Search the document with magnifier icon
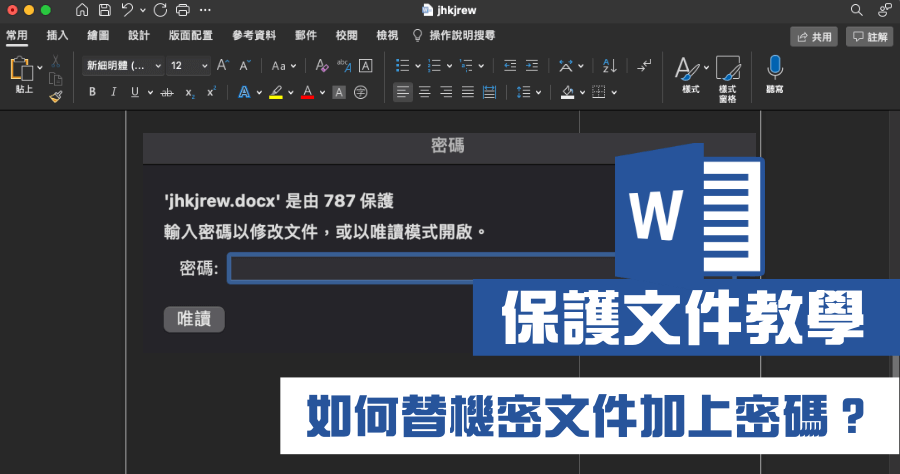 pyautogui.click(x=856, y=10)
